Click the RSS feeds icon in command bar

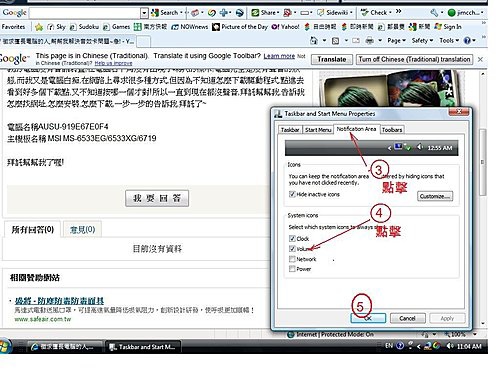pyautogui.click(x=336, y=41)
